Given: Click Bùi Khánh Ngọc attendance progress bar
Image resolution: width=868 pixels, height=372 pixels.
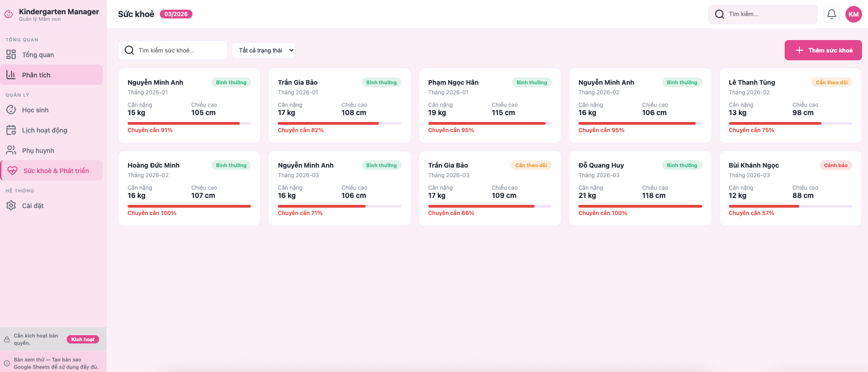Looking at the screenshot, I should point(790,206).
